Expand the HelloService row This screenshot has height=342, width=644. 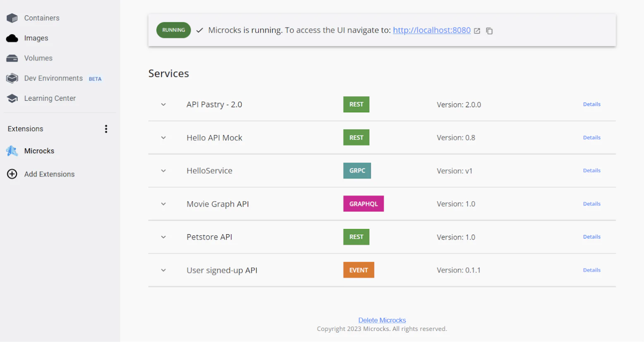(163, 171)
